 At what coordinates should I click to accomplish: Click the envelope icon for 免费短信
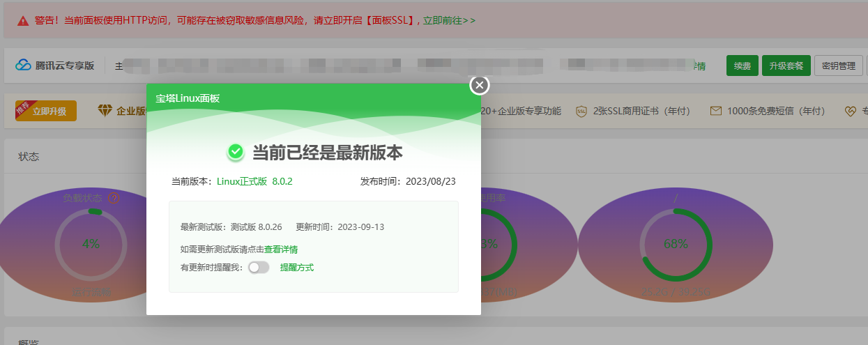click(715, 111)
